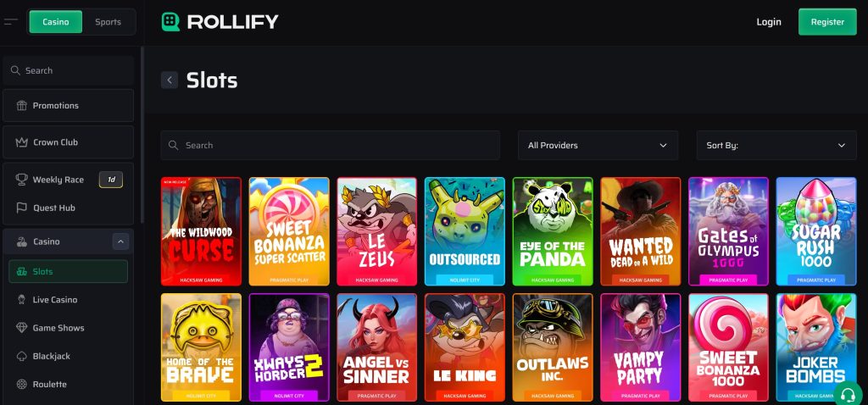Viewport: 868px width, 405px height.
Task: Open Weekly Race trophy icon
Action: [21, 180]
